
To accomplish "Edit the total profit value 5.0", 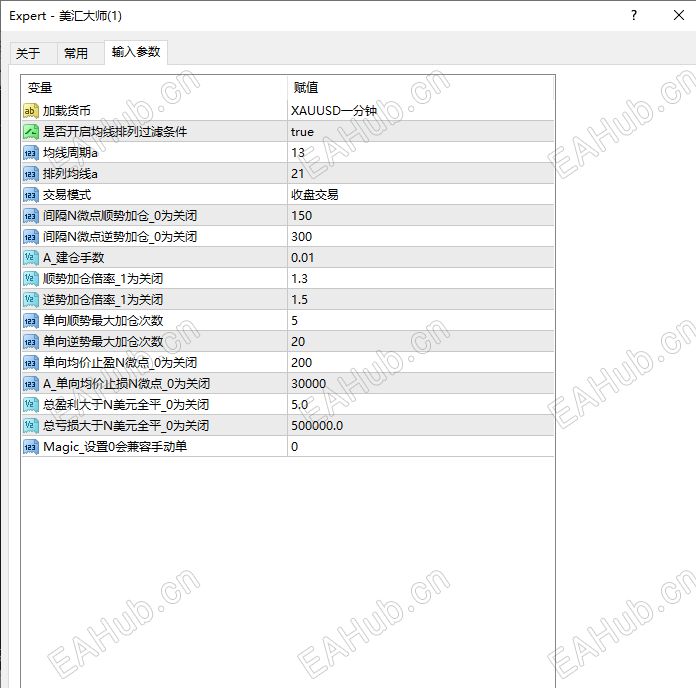I will pos(421,404).
